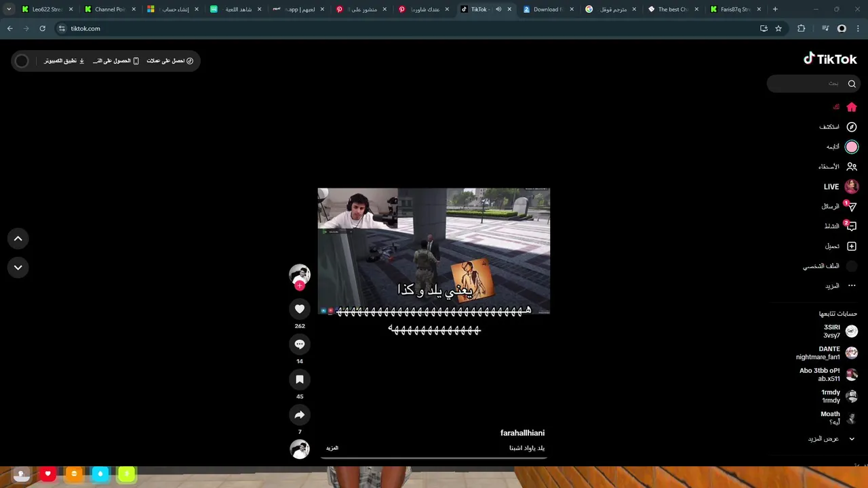The image size is (868, 488).
Task: Like the video with the heart icon
Action: pos(300,309)
